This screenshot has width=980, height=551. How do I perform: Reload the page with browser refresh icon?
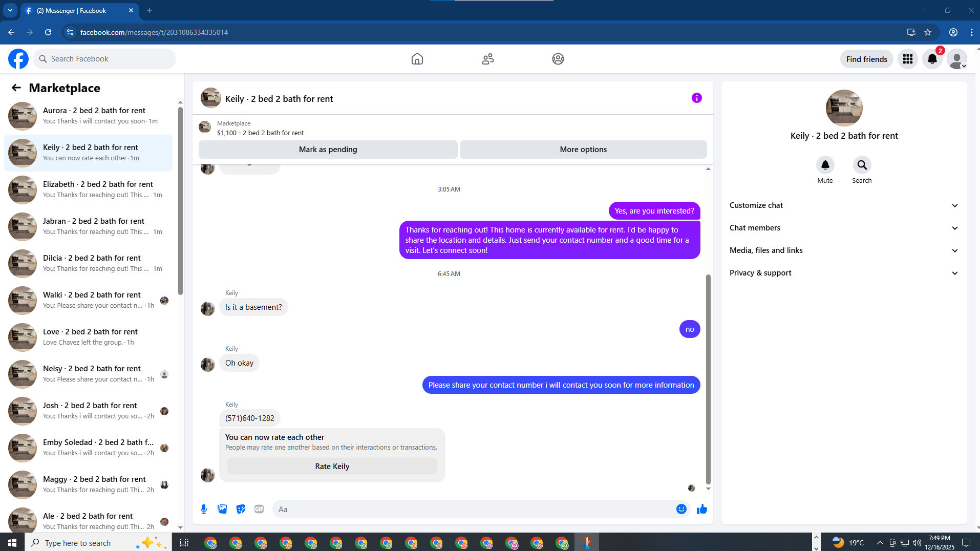tap(48, 32)
